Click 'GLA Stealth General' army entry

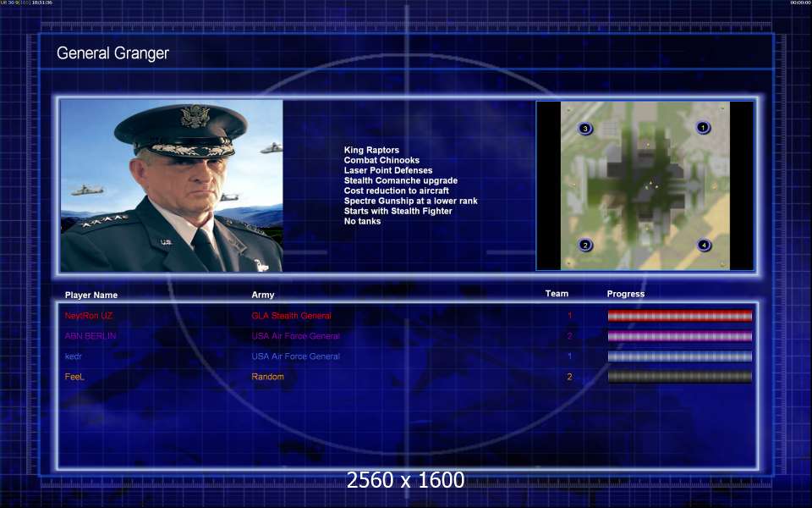pyautogui.click(x=291, y=315)
